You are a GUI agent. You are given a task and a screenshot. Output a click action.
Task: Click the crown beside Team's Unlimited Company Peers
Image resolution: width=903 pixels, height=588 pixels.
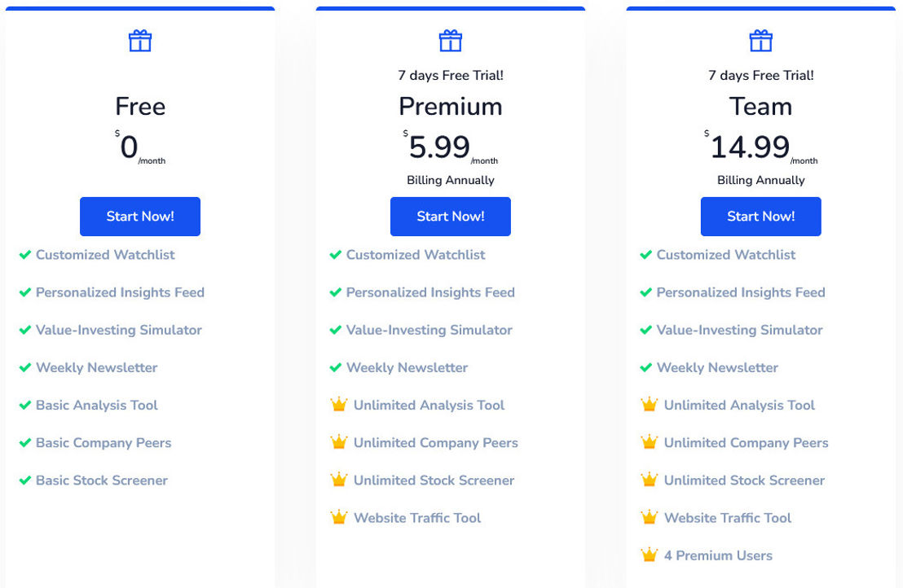[x=649, y=442]
